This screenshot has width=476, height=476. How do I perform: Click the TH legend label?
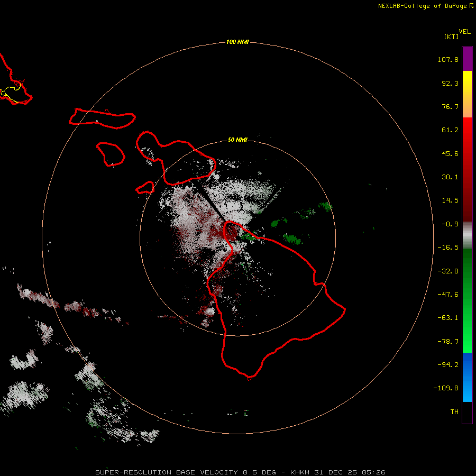[x=454, y=412]
